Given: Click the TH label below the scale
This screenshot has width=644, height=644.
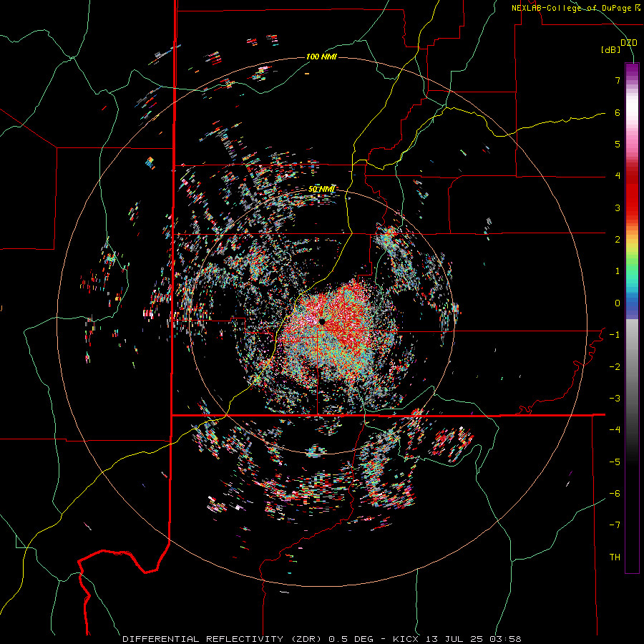Looking at the screenshot, I should [615, 557].
